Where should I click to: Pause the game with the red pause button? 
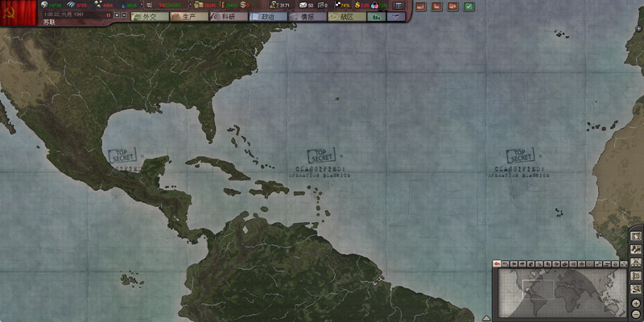109,15
